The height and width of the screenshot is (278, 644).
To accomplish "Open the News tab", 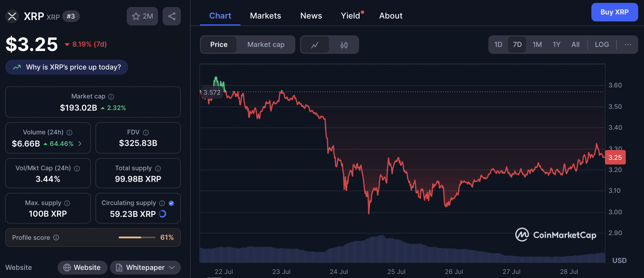I will (311, 16).
